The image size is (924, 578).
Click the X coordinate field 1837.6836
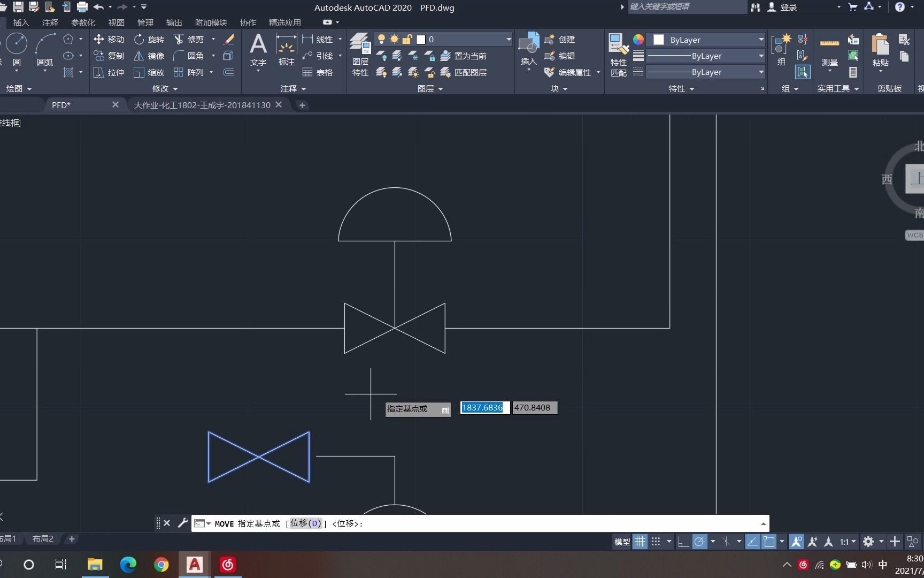click(x=484, y=407)
